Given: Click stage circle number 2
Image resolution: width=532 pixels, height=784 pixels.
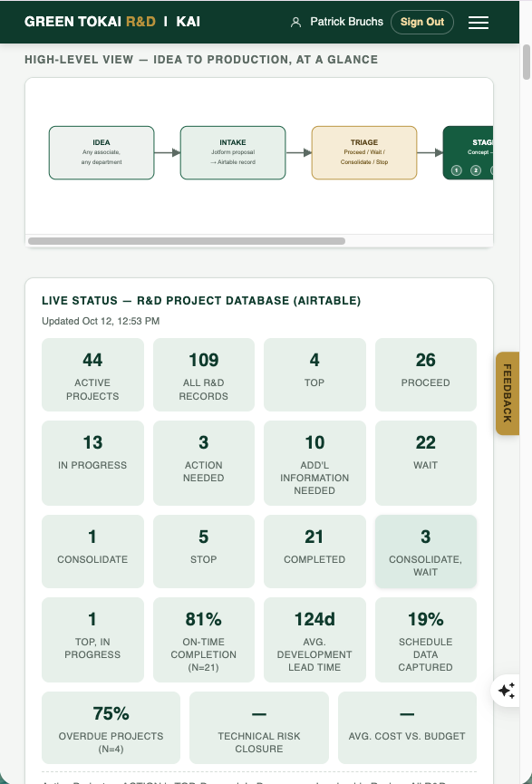Looking at the screenshot, I should click(x=476, y=170).
